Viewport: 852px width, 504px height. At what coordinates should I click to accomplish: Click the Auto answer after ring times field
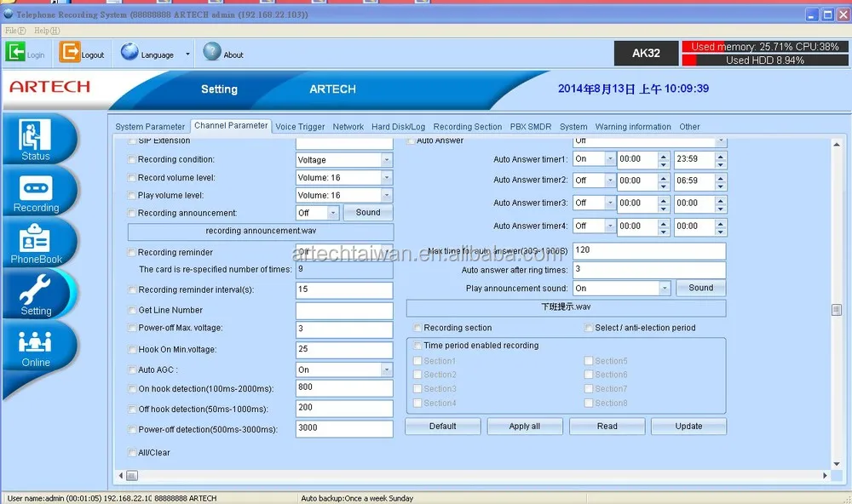[649, 270]
